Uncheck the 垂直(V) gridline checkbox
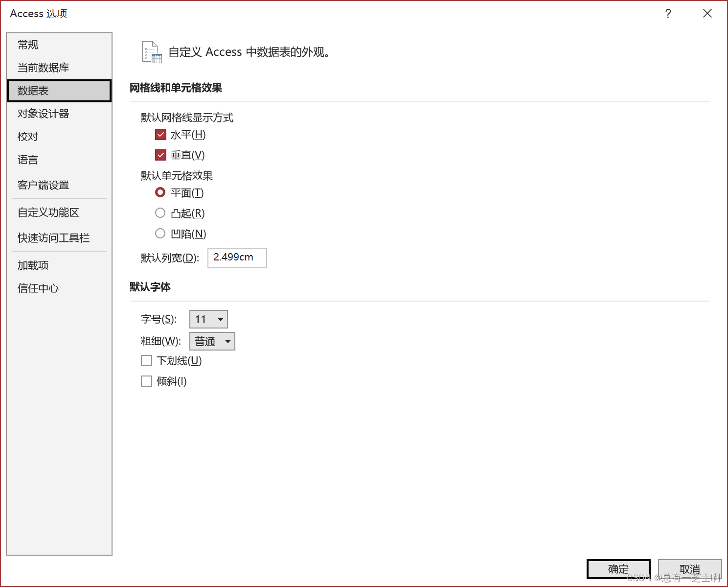 pos(160,155)
